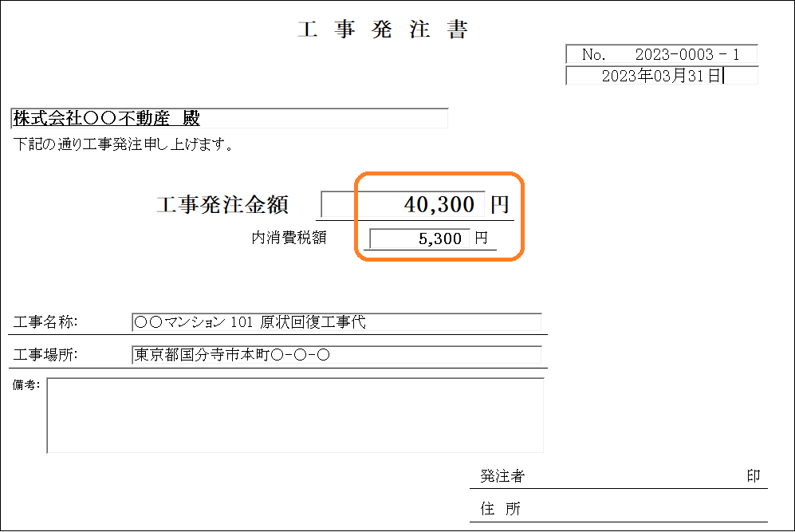Image resolution: width=795 pixels, height=532 pixels.
Task: Click the 株式会社○○不動産 殿 recipient field
Action: click(230, 119)
